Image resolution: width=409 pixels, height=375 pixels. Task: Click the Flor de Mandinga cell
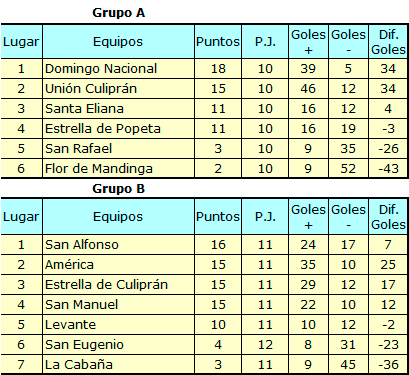point(118,169)
